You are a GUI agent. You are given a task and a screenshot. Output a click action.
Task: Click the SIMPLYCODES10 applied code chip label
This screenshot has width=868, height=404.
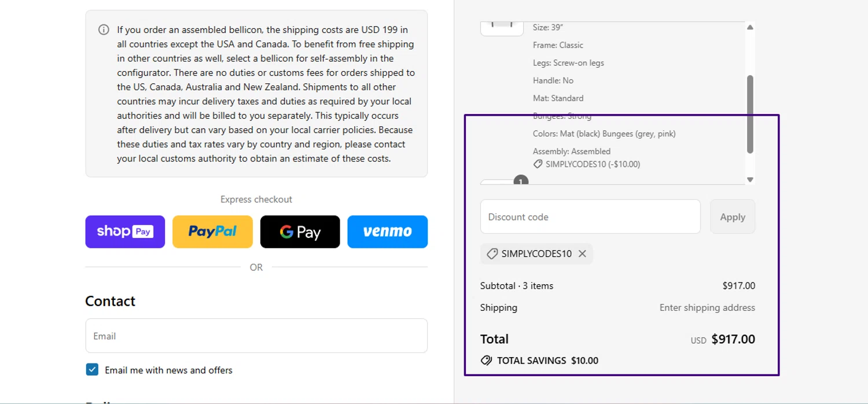click(x=536, y=254)
